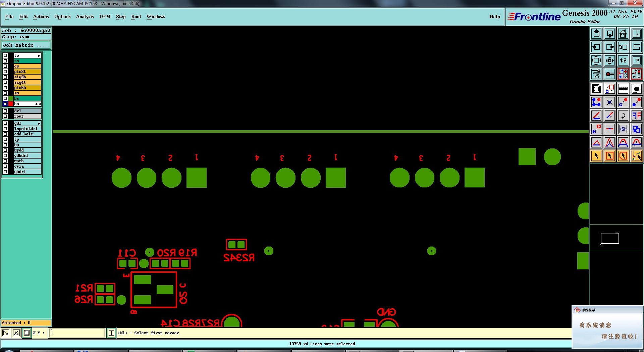Image resolution: width=644 pixels, height=352 pixels.
Task: Toggle the 'gbdrl' layer checkbox
Action: coord(5,172)
